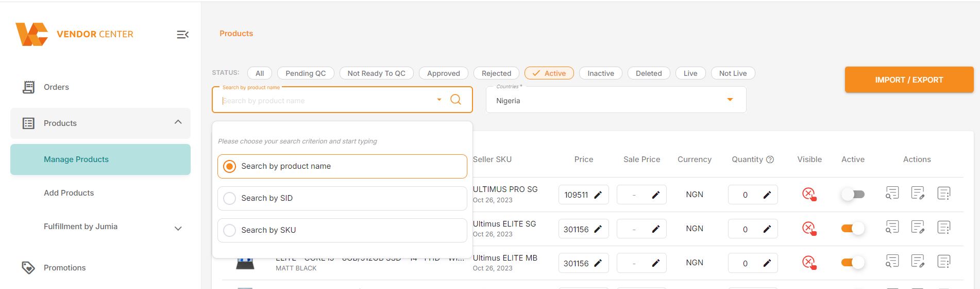980x289 pixels.
Task: Collapse the sidebar menu icon
Action: [x=182, y=35]
